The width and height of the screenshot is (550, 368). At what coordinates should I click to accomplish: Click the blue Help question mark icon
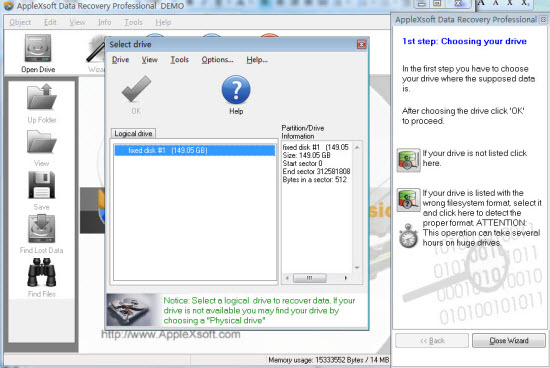236,90
